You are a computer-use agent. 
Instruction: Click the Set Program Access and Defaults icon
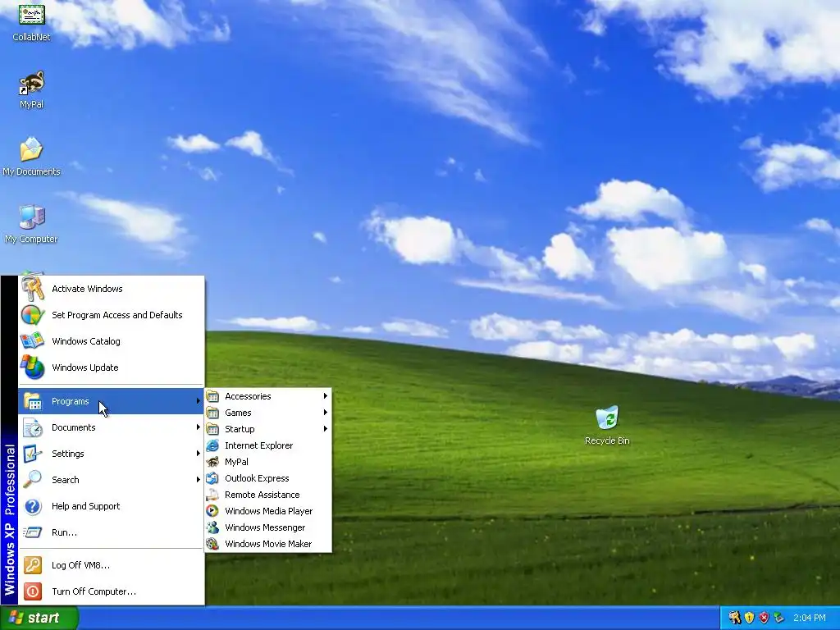33,315
